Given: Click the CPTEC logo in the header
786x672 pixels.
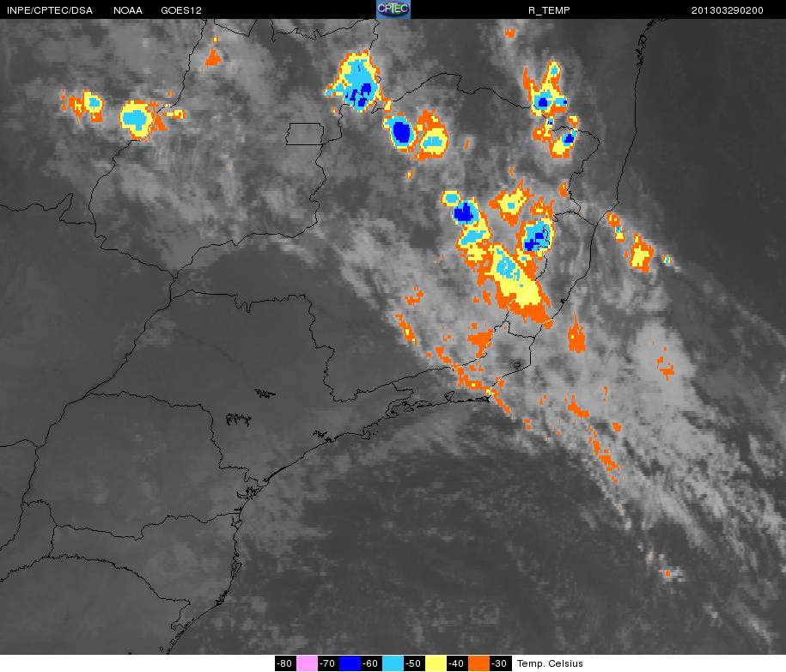Looking at the screenshot, I should point(393,9).
